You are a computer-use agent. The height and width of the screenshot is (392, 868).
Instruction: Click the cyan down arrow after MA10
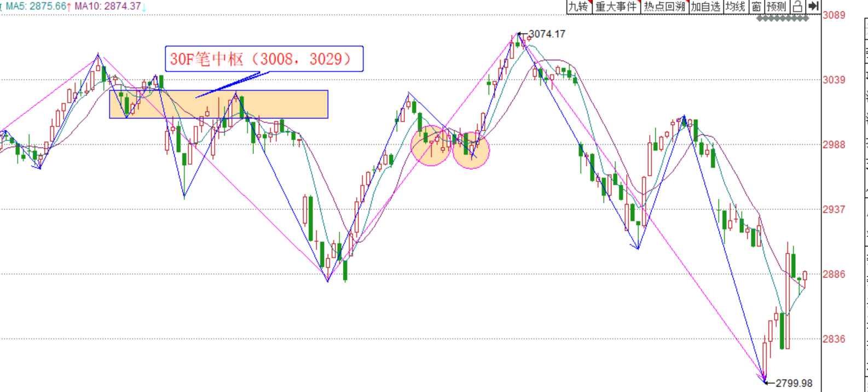tap(143, 7)
